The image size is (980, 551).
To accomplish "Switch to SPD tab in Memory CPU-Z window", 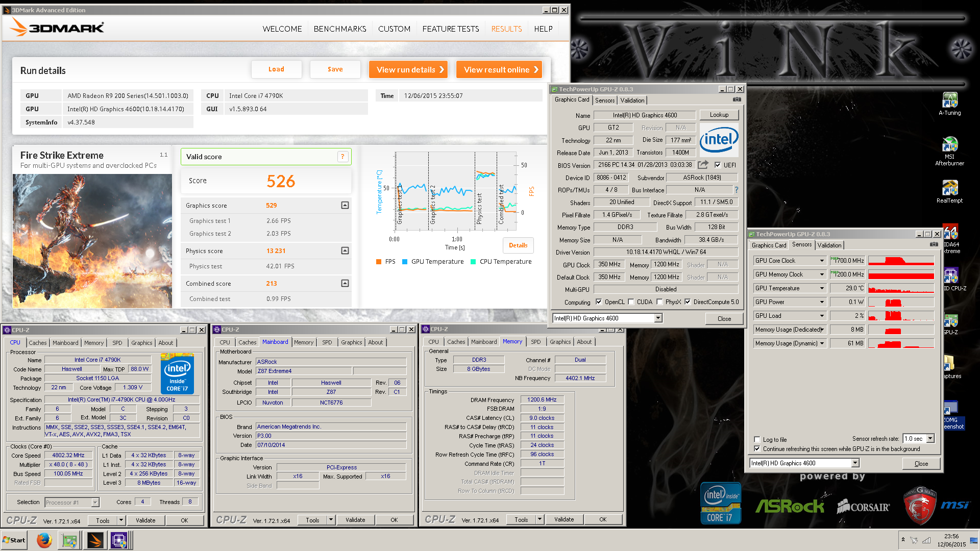I will 535,342.
